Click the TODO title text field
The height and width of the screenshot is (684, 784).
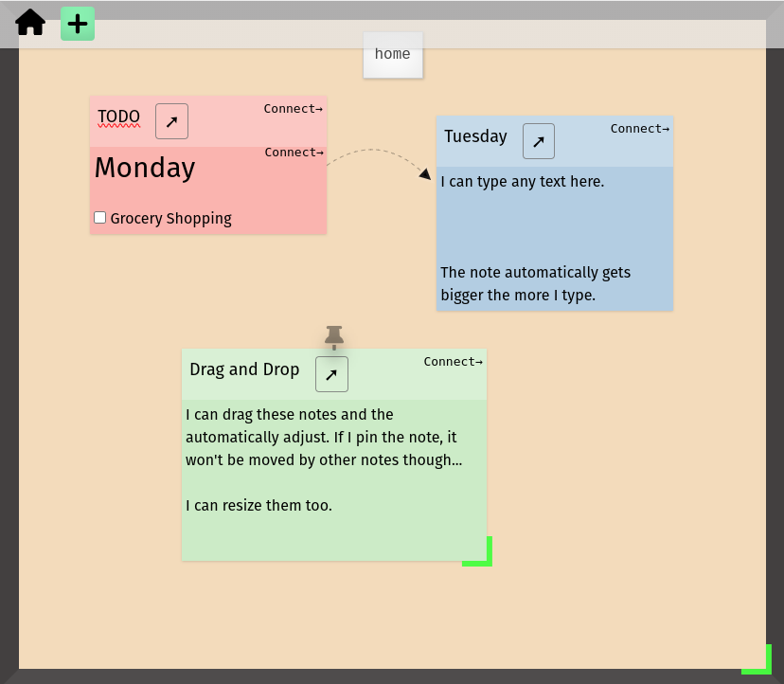click(118, 116)
